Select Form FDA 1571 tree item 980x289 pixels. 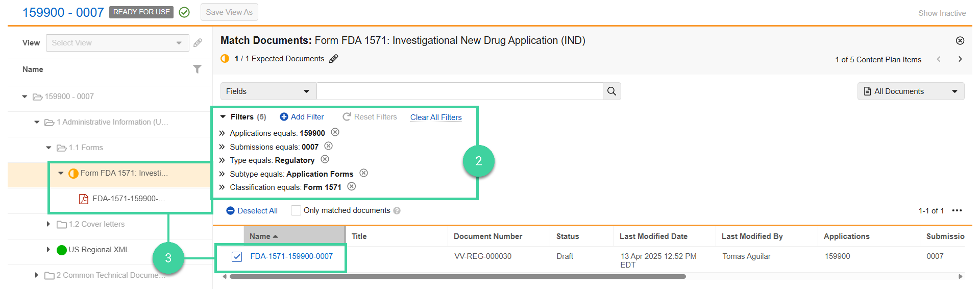(124, 173)
